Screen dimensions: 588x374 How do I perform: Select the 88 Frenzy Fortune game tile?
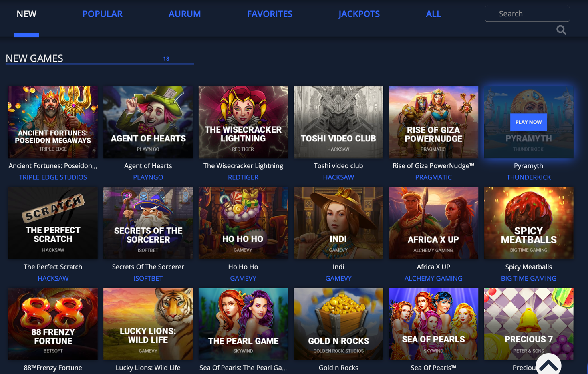(53, 324)
